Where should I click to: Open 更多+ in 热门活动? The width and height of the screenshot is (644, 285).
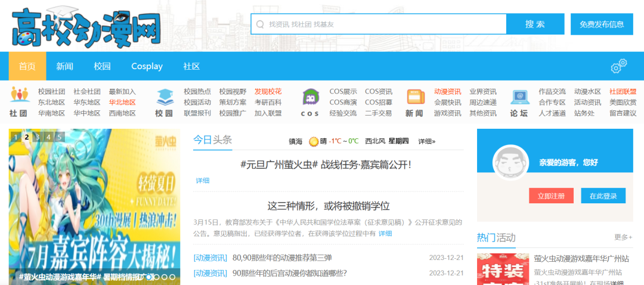tap(624, 237)
